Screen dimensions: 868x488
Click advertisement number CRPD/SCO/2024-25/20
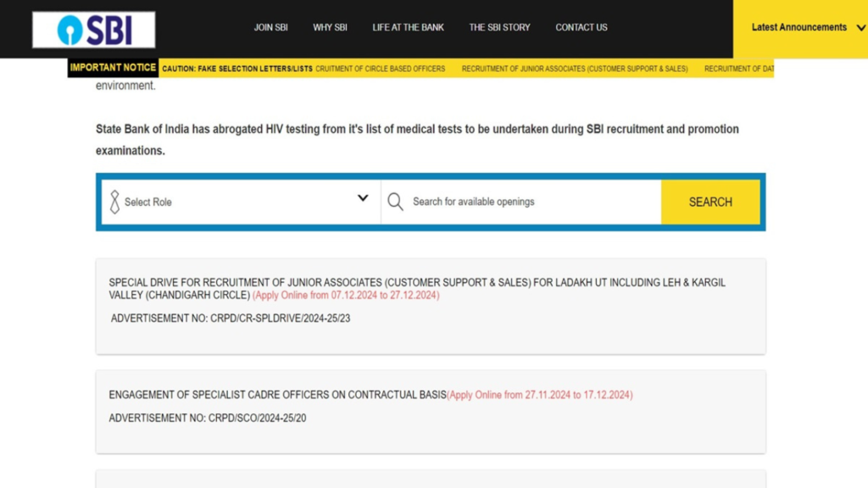[207, 419]
